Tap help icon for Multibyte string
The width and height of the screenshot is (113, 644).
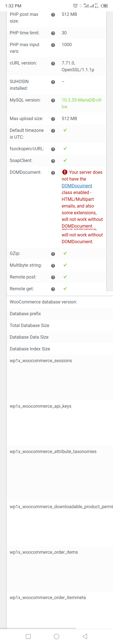[x=53, y=265]
